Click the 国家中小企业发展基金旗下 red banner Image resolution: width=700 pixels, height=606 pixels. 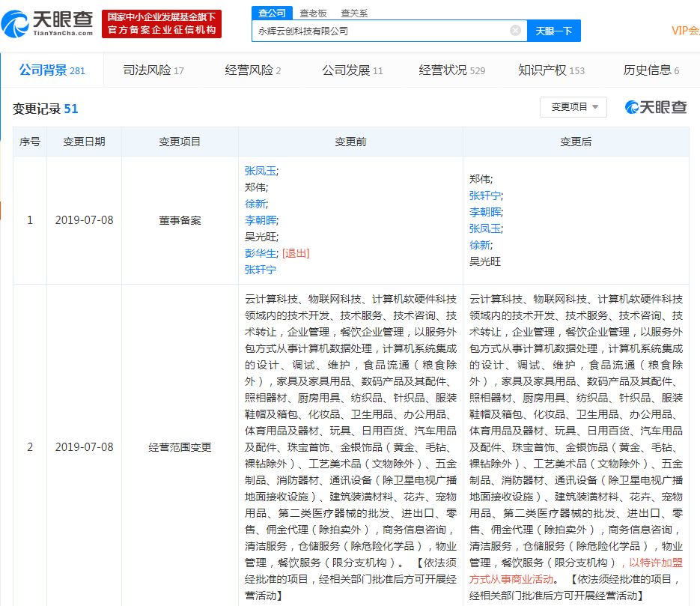click(x=162, y=24)
